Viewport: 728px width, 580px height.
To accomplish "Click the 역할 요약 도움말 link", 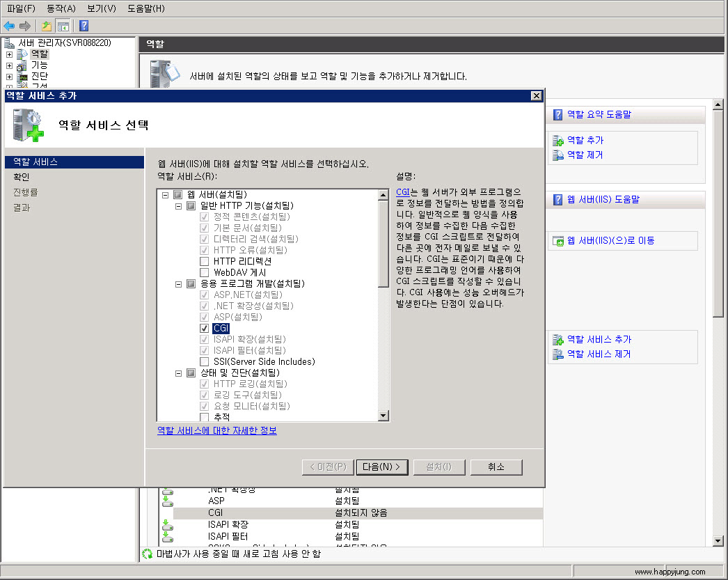I will [599, 115].
